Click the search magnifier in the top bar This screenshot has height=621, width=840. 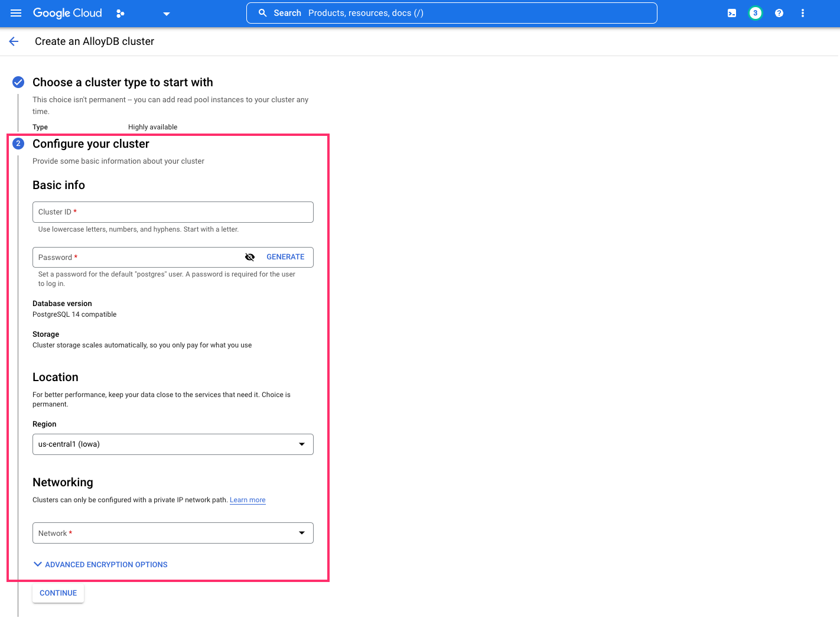coord(262,13)
